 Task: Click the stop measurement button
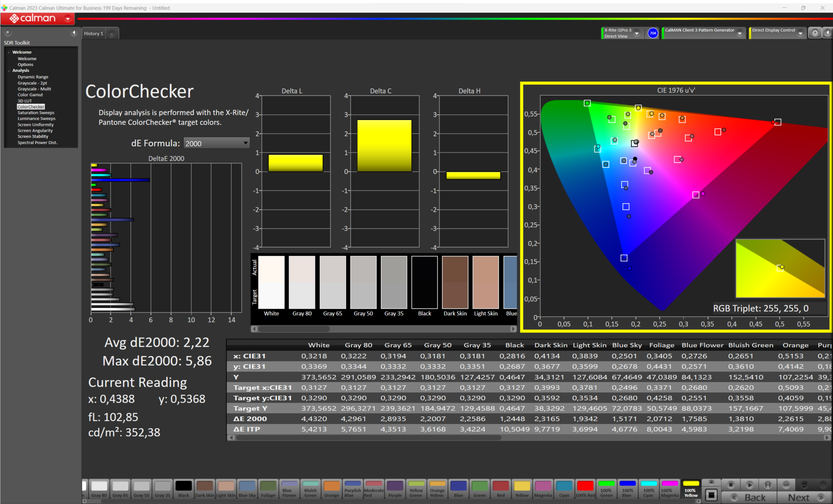(731, 484)
